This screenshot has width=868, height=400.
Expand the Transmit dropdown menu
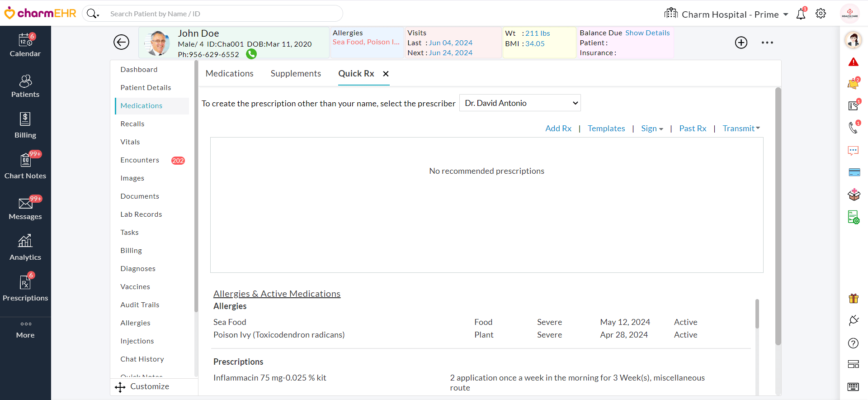coord(741,129)
